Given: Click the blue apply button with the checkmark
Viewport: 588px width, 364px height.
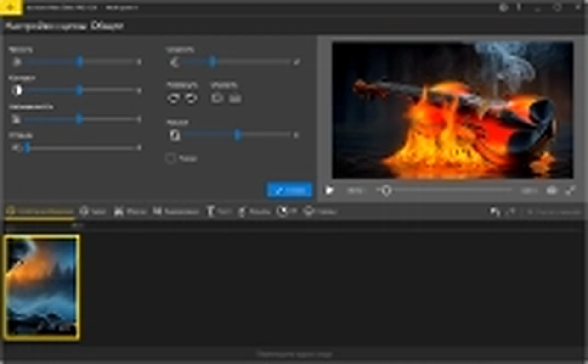Looking at the screenshot, I should pyautogui.click(x=289, y=190).
